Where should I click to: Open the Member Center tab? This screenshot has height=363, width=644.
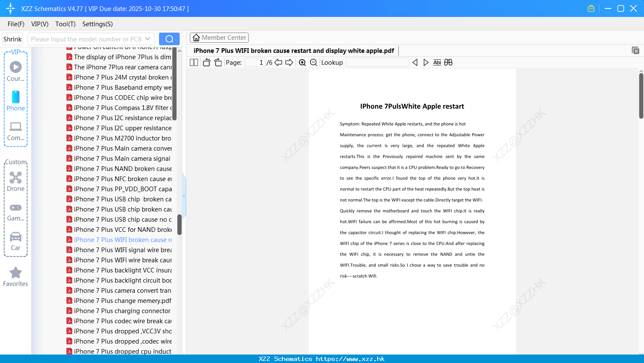coord(219,38)
